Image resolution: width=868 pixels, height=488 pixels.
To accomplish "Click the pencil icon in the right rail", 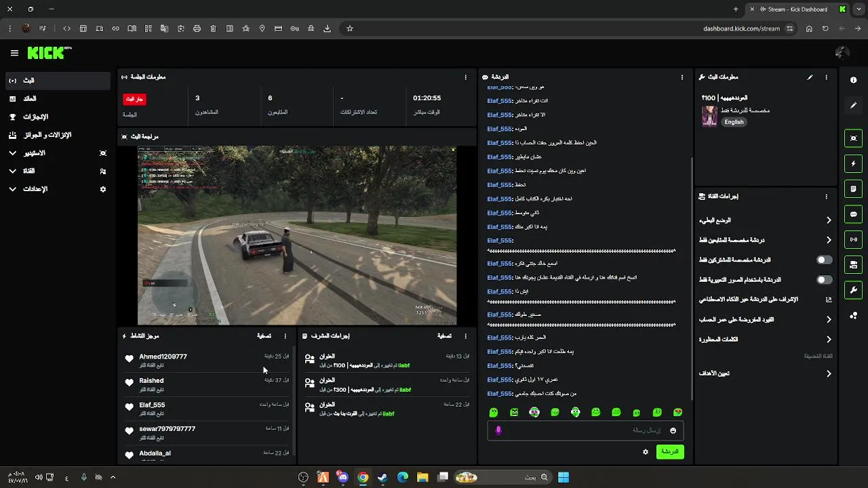I will pyautogui.click(x=853, y=106).
